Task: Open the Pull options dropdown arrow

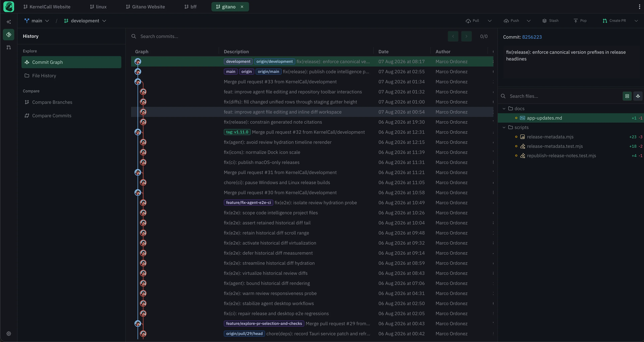Action: [490, 21]
